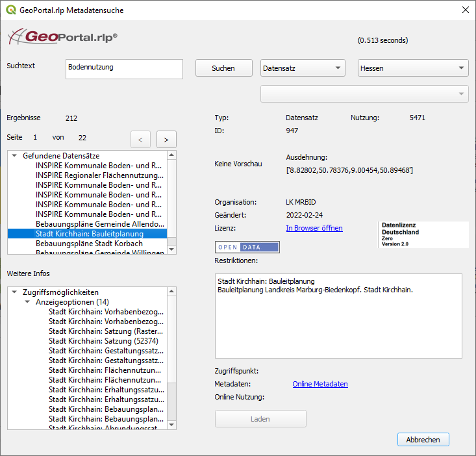Screen dimensions: 476x456
Task: Click the Nutzung value 5471
Action: click(x=418, y=118)
